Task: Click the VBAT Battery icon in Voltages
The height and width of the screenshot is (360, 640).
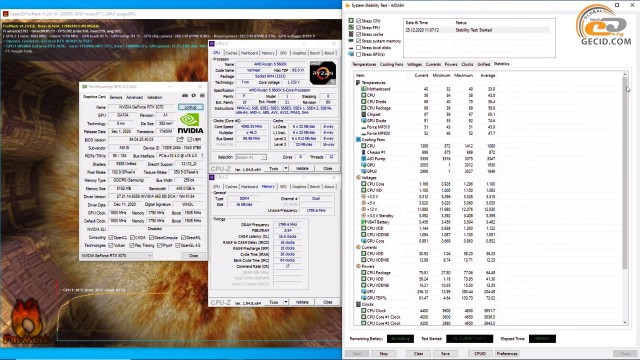Action: 363,222
